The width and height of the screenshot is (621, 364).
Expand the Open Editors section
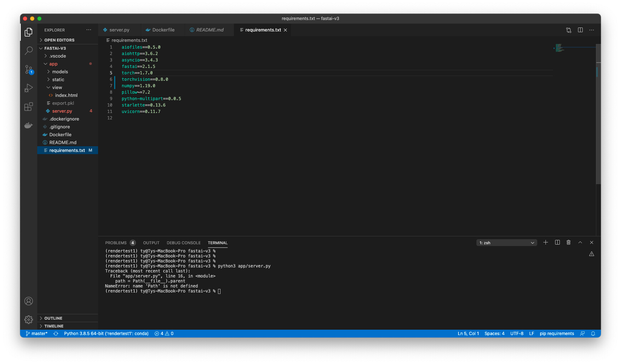(67, 40)
